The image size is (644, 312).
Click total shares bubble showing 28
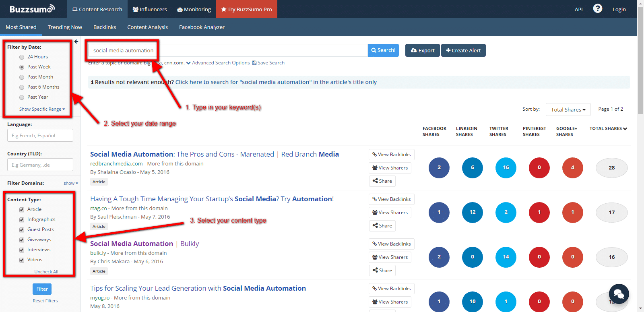[x=612, y=168]
